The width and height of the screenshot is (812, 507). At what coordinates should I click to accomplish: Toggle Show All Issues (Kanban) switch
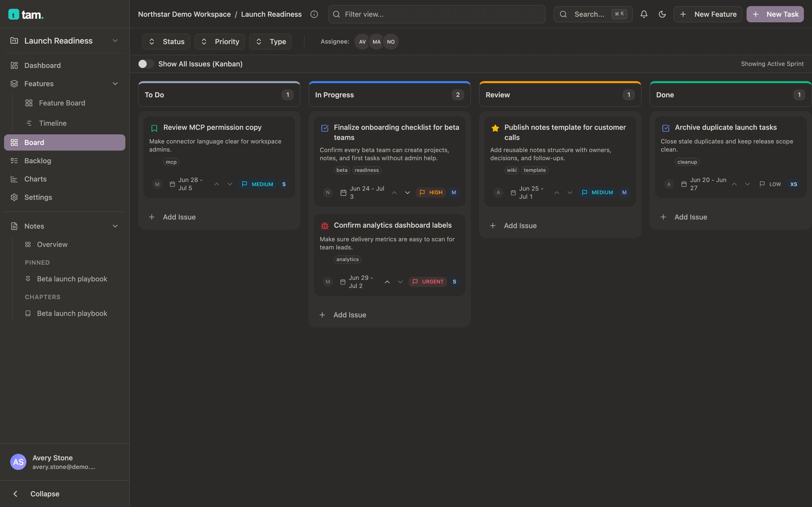tap(146, 64)
